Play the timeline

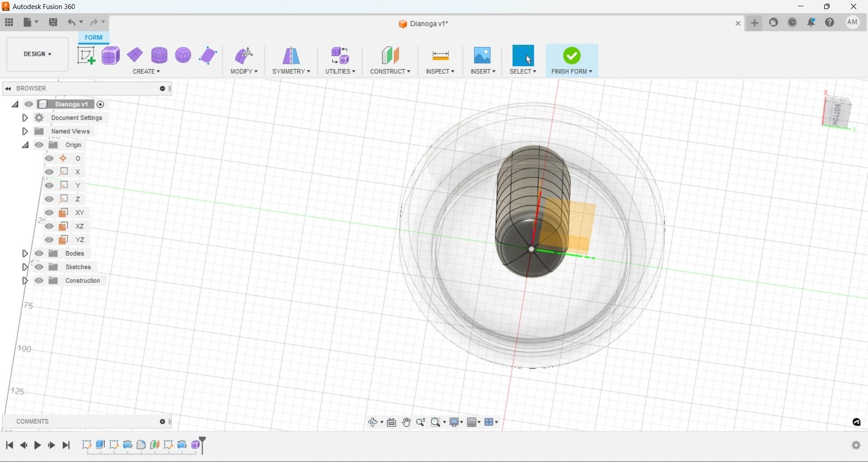coord(38,445)
